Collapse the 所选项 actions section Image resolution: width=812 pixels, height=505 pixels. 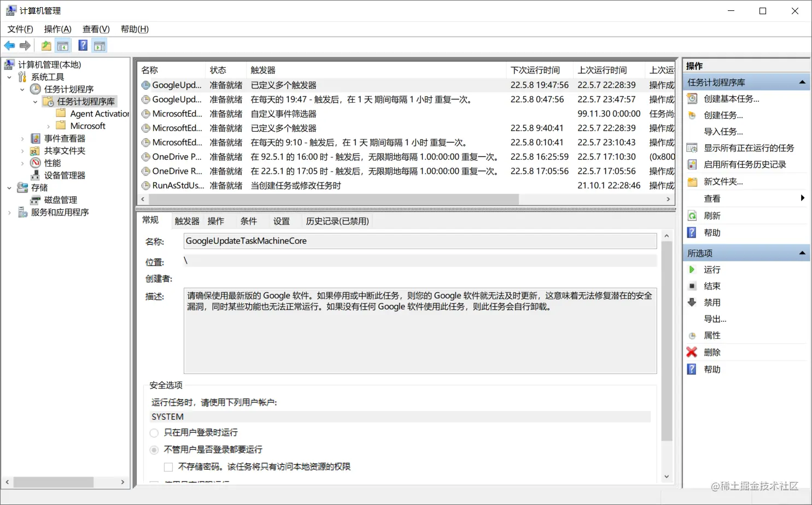[802, 253]
